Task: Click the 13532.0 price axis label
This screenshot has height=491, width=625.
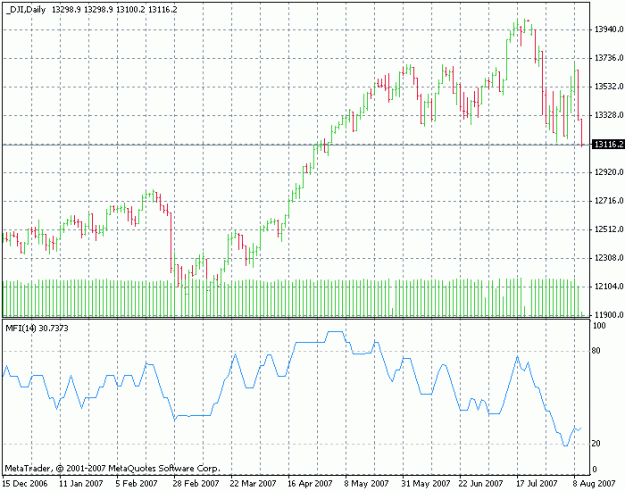Action: point(609,86)
